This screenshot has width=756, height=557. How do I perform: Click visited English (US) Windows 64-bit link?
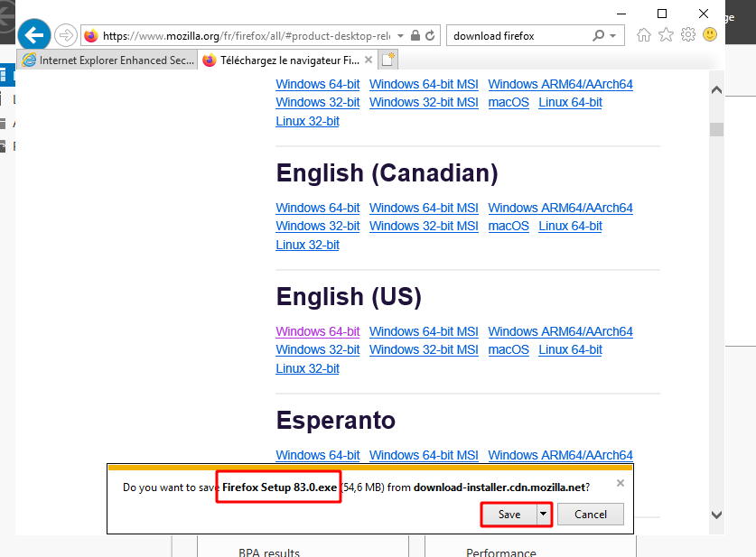pyautogui.click(x=318, y=331)
